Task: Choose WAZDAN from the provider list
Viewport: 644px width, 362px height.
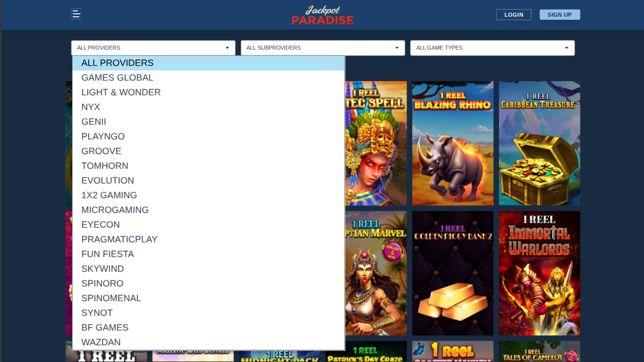Action: (101, 342)
